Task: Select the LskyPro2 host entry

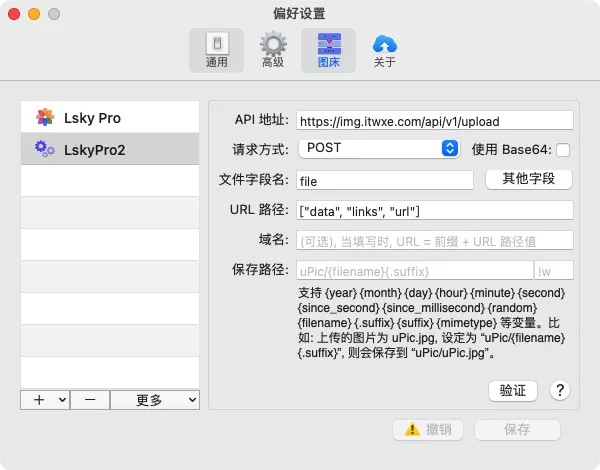Action: 110,149
